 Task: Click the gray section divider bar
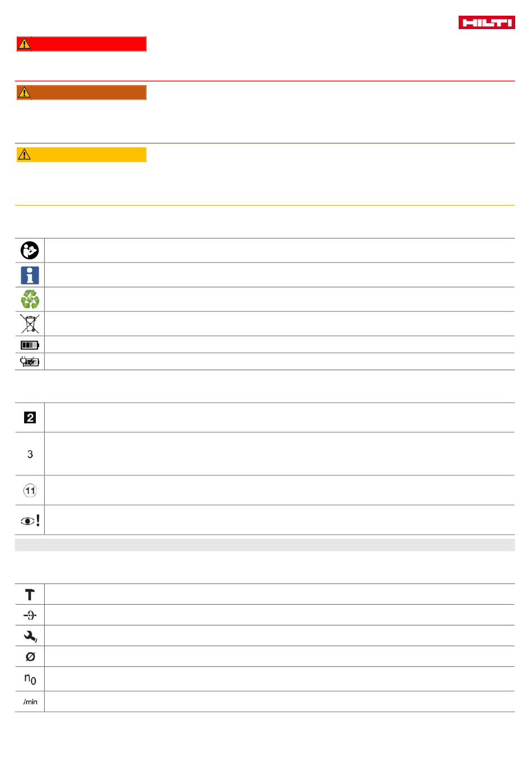tap(265, 545)
